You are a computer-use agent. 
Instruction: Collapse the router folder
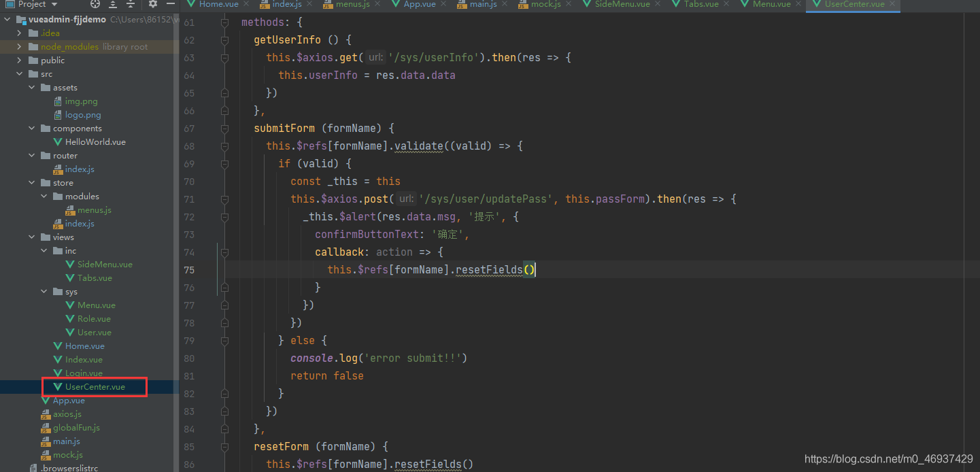click(x=32, y=156)
